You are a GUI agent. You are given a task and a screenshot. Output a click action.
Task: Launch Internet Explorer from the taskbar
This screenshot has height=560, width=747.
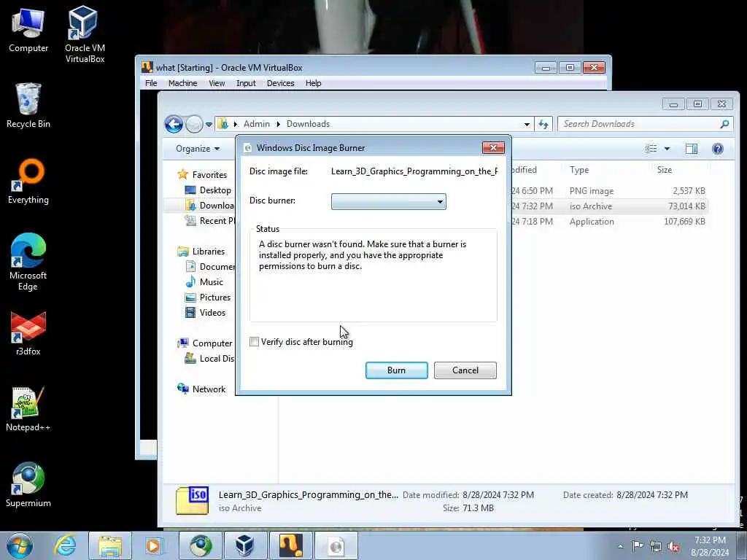[65, 545]
